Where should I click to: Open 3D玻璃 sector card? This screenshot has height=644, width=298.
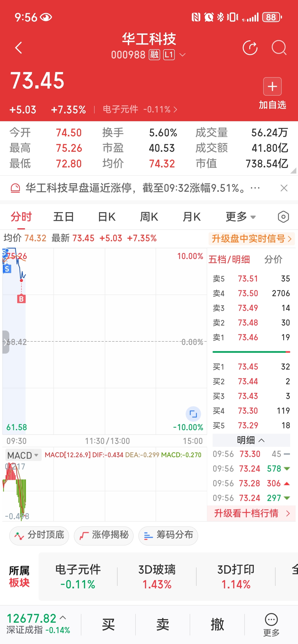click(157, 577)
